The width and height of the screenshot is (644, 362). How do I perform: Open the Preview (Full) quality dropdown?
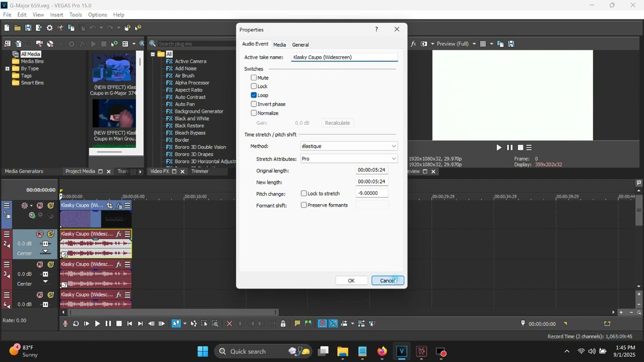coord(474,44)
